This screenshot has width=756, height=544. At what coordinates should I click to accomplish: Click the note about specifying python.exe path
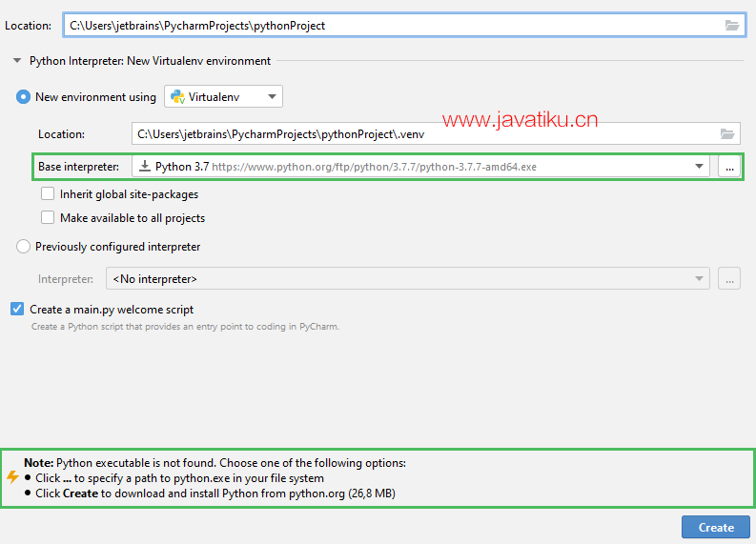point(179,478)
